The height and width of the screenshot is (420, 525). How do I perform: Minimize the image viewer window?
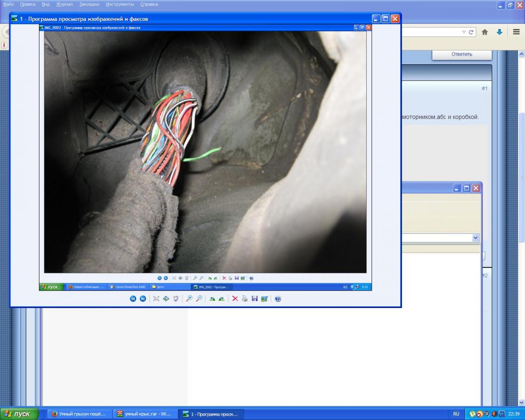376,19
